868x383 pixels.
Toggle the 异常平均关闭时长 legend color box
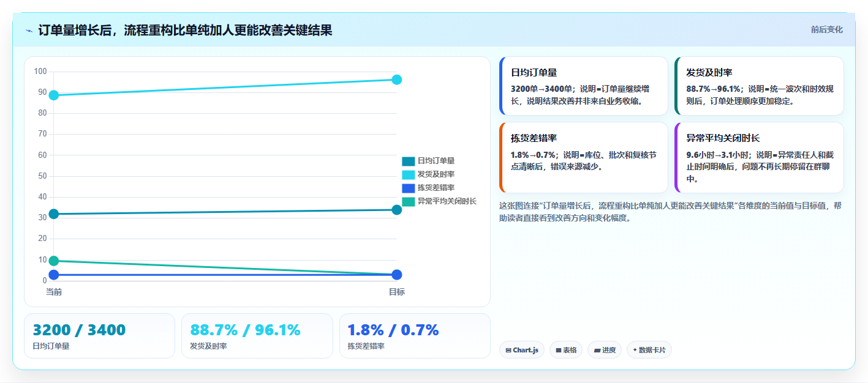(408, 201)
